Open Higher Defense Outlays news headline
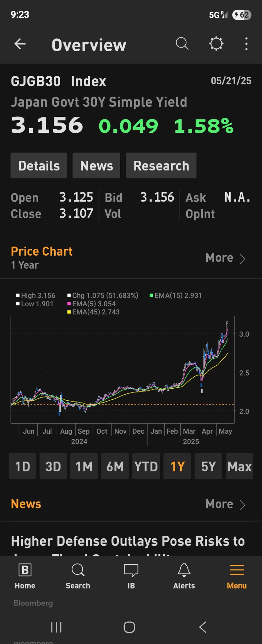 tap(128, 541)
